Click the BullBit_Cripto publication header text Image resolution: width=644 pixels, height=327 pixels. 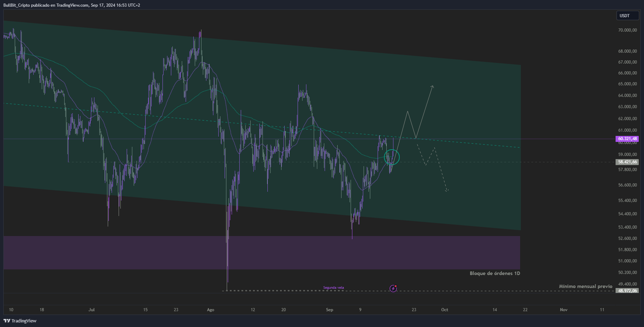click(x=72, y=5)
